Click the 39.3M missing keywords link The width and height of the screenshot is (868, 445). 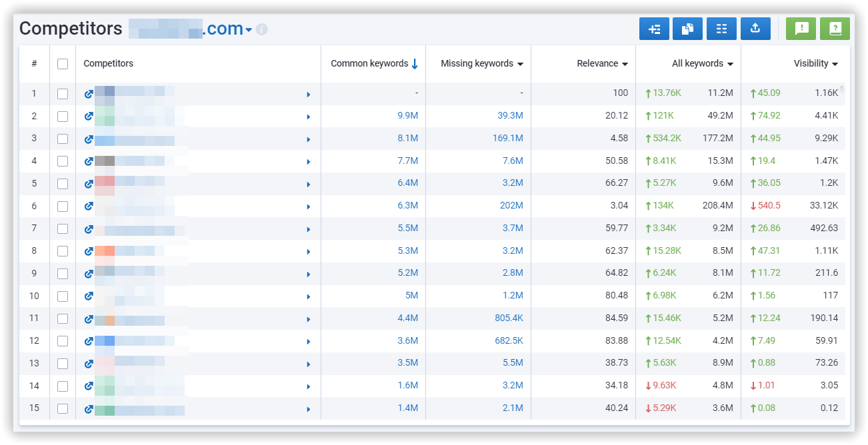pos(509,116)
